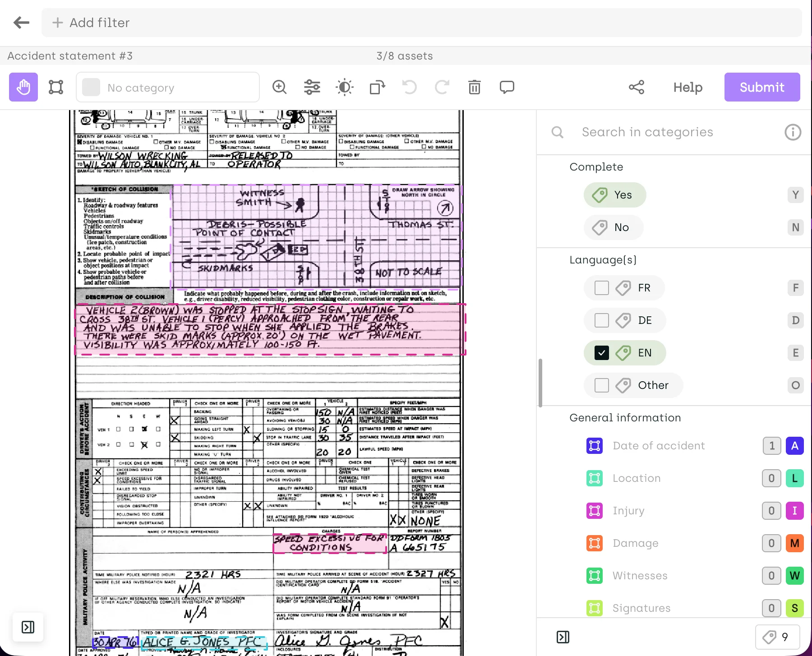Image resolution: width=812 pixels, height=656 pixels.
Task: Delete with the trash icon
Action: point(475,87)
